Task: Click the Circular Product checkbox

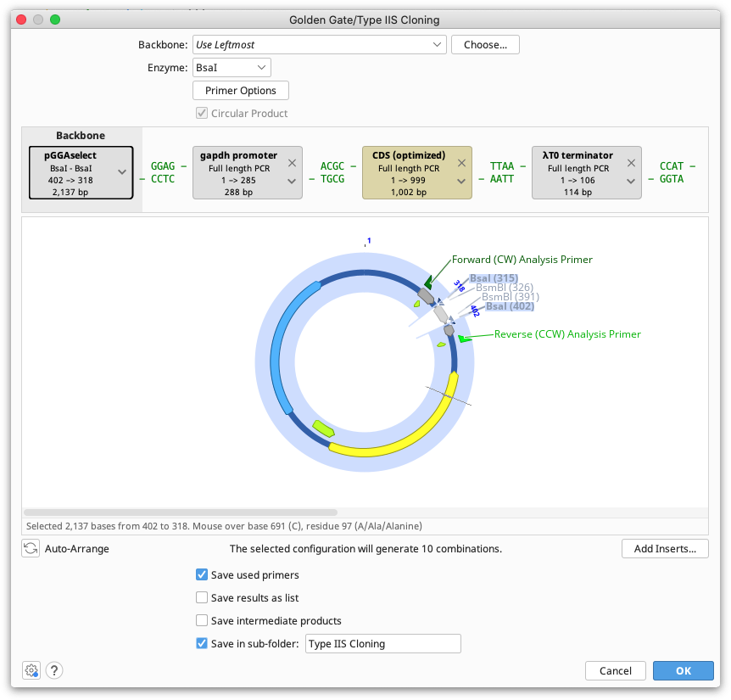Action: tap(201, 113)
